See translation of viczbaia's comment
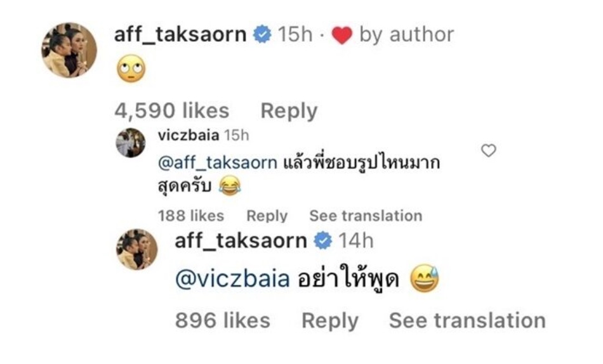603x364 pixels. 366,216
